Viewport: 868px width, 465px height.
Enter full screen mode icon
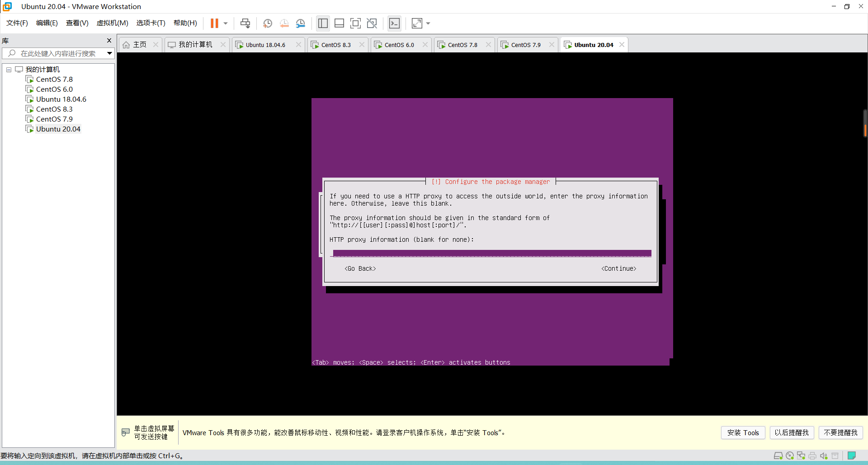point(355,23)
